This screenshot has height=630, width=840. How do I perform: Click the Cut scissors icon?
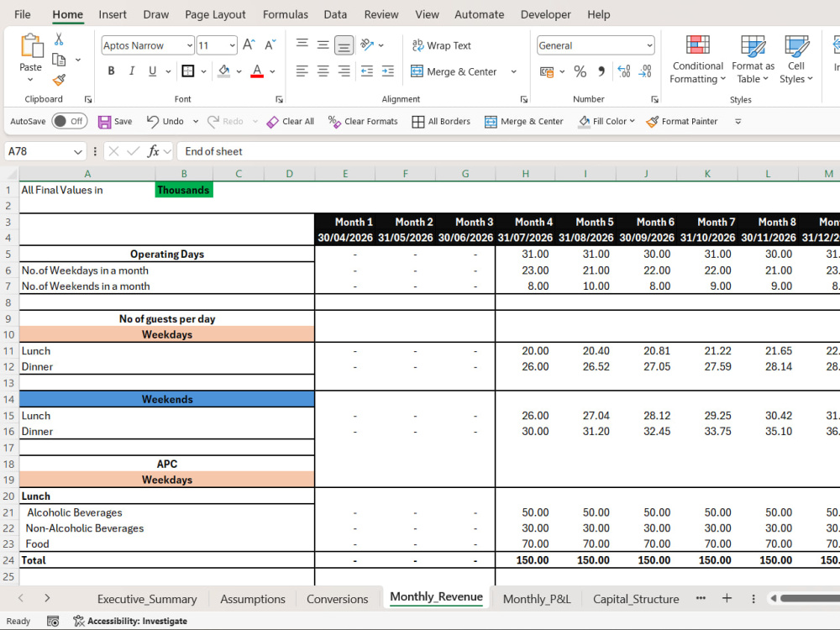[x=59, y=39]
